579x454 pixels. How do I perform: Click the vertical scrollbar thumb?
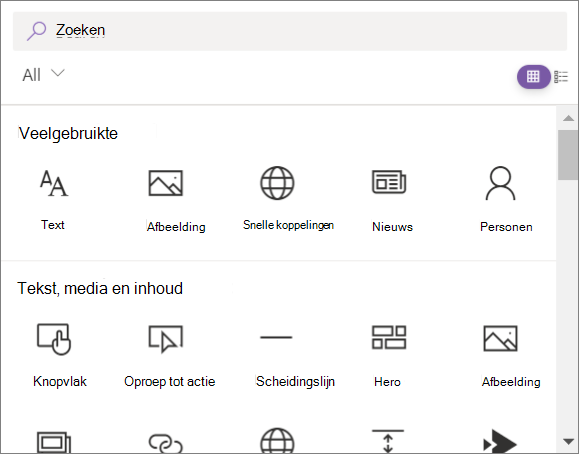[568, 155]
